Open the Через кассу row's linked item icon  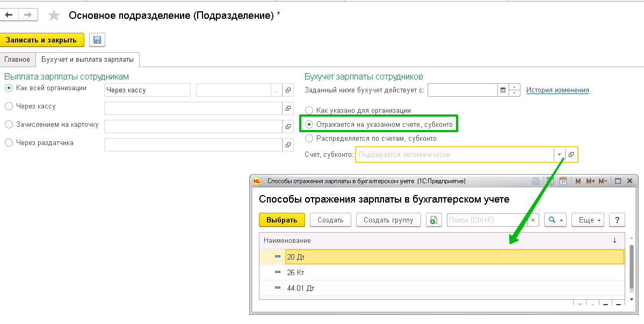[288, 109]
